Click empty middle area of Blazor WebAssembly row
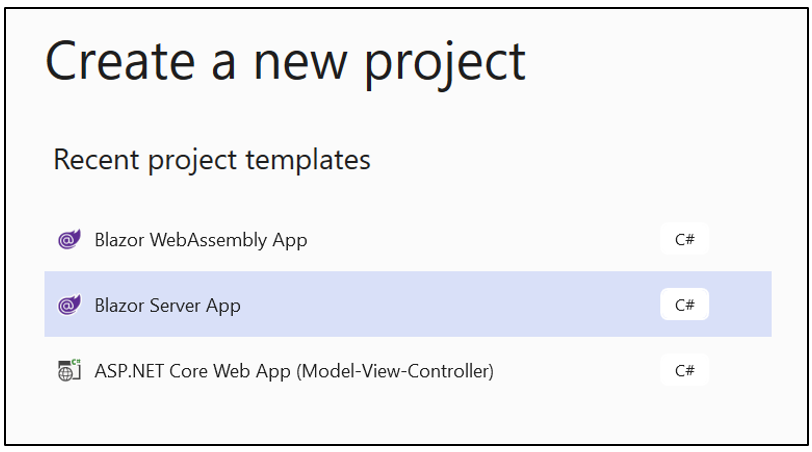The height and width of the screenshot is (452, 812). click(480, 240)
